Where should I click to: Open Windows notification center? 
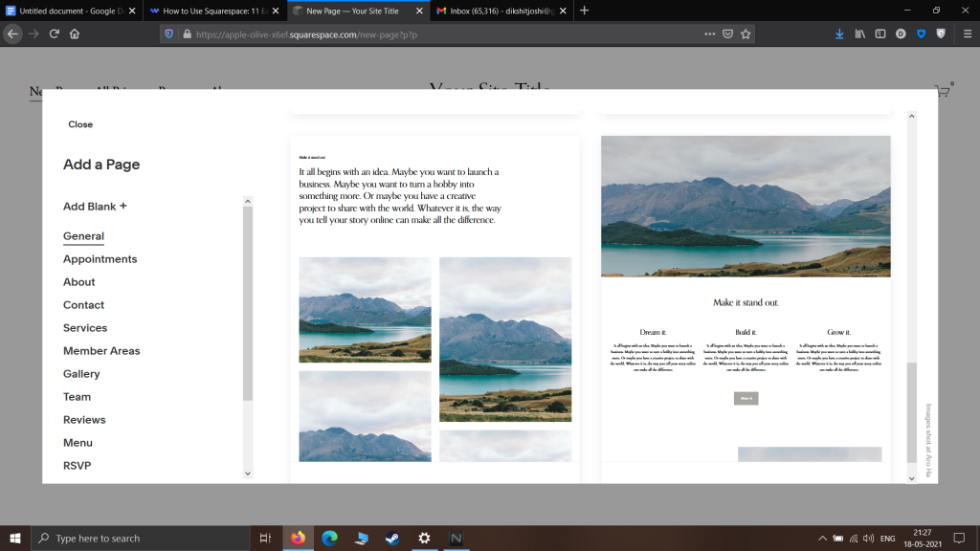tap(959, 538)
